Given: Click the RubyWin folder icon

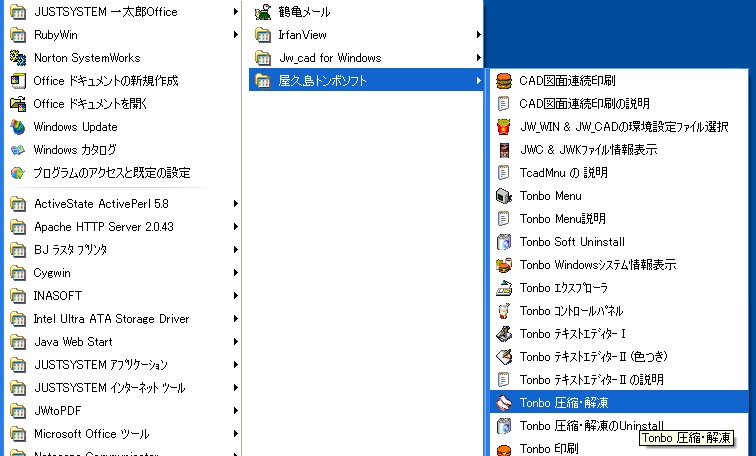Looking at the screenshot, I should 18,35.
